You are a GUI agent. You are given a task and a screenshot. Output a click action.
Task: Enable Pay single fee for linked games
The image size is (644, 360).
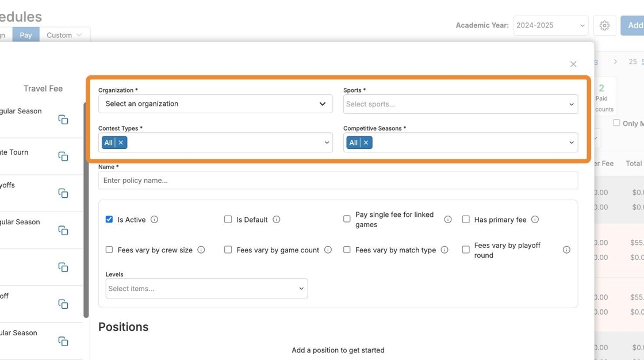(x=347, y=219)
